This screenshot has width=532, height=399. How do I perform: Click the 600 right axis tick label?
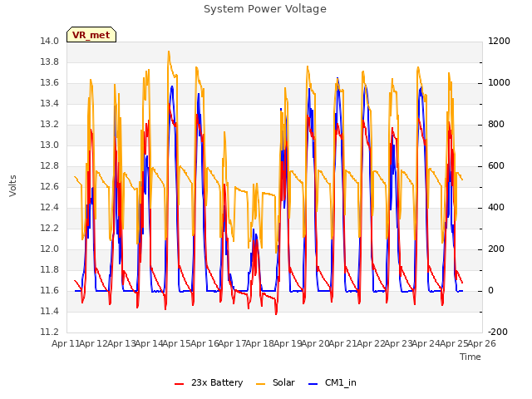(496, 166)
